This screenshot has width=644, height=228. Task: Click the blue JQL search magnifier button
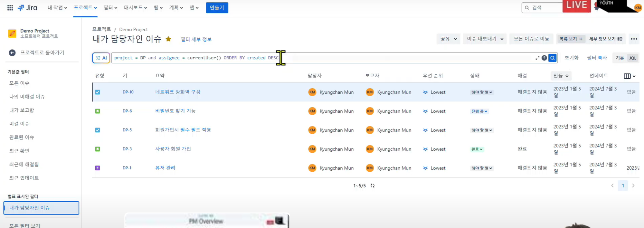553,58
